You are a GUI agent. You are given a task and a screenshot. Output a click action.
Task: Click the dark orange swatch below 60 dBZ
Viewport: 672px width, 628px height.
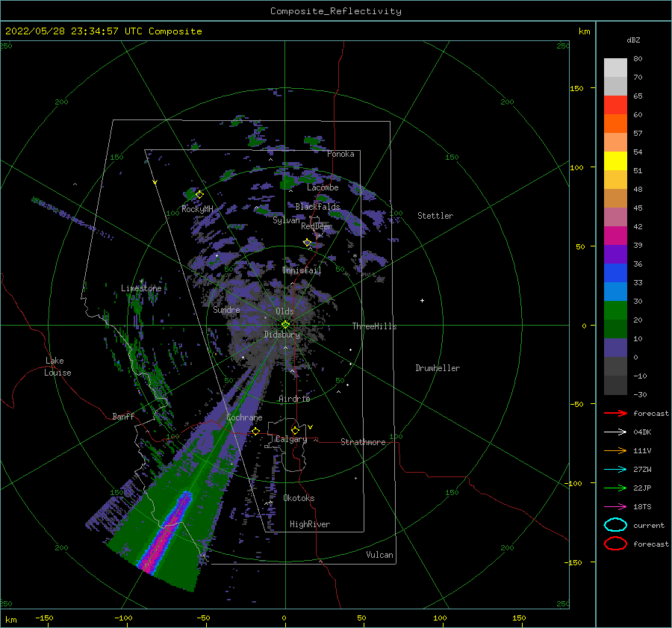615,124
